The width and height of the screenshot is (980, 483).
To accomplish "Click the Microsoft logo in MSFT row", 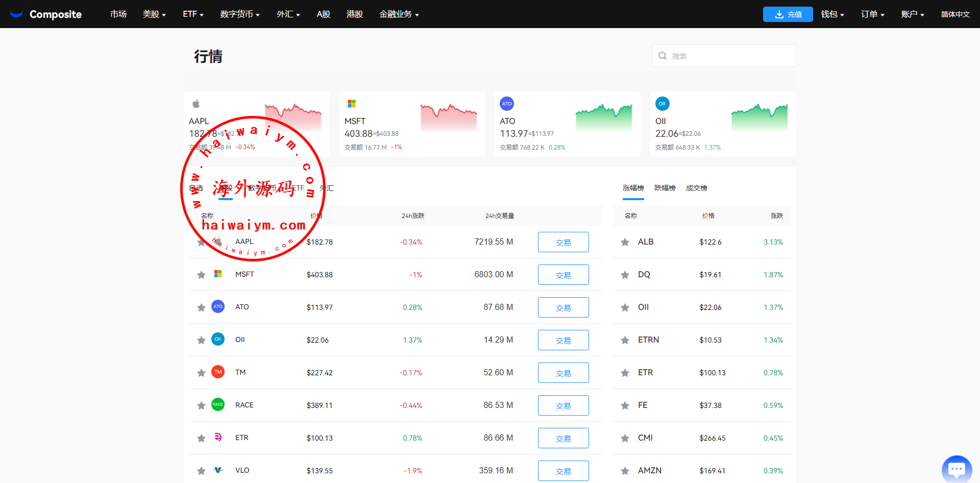I will 218,274.
